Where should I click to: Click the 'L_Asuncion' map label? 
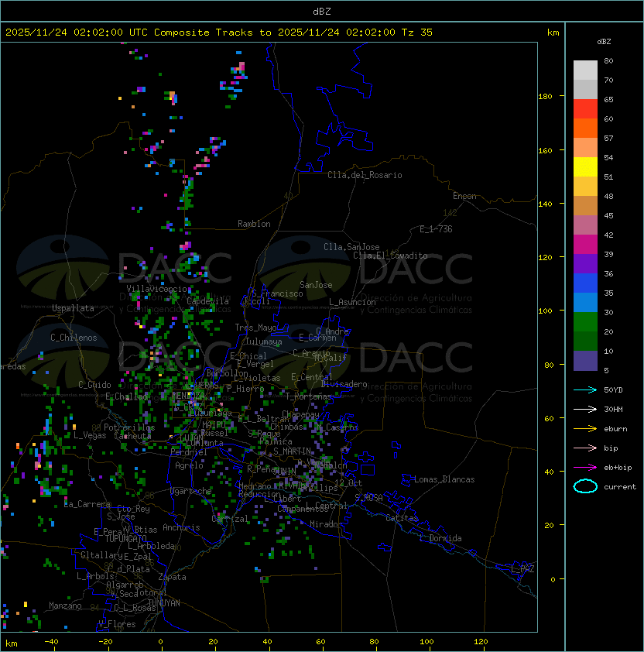352,302
